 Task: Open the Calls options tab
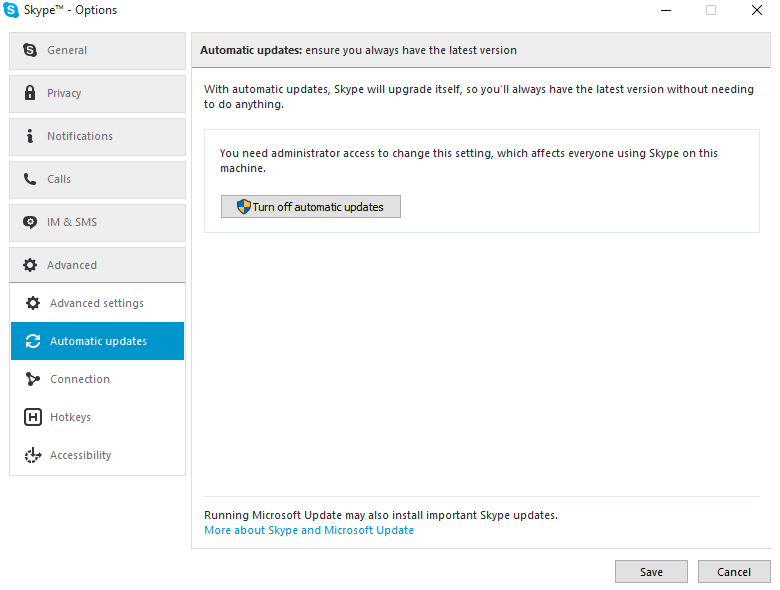click(98, 180)
